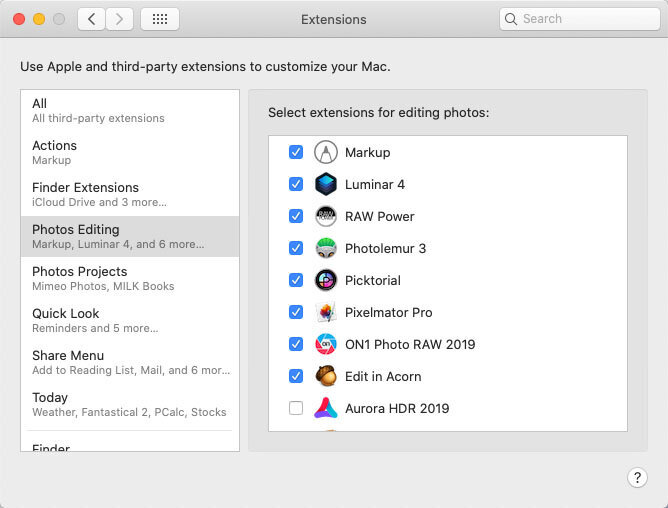Click the ON1 Photo RAW 2019 icon
The height and width of the screenshot is (508, 668).
[x=326, y=344]
